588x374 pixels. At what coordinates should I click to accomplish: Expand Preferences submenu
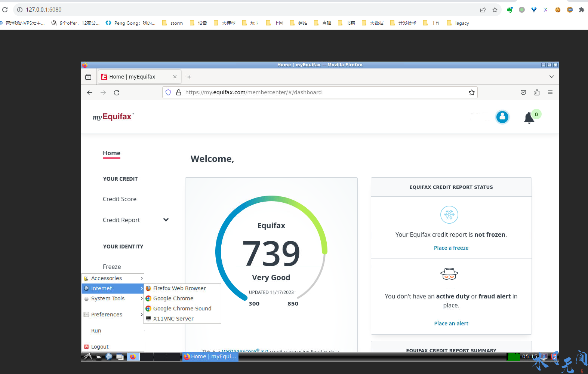[x=113, y=315]
